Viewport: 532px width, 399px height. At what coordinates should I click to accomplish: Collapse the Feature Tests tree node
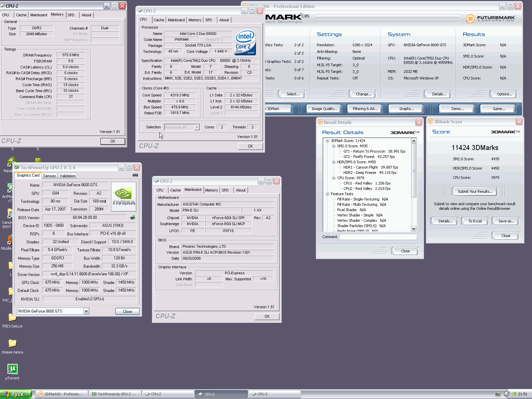coord(327,194)
